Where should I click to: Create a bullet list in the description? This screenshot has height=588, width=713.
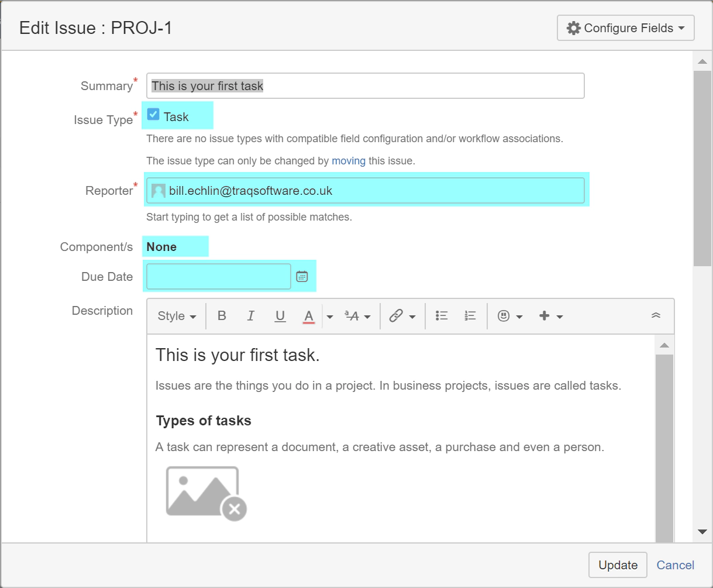coord(442,316)
